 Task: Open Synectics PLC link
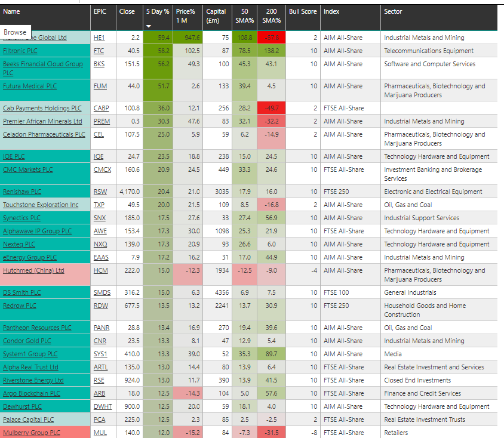tap(21, 218)
